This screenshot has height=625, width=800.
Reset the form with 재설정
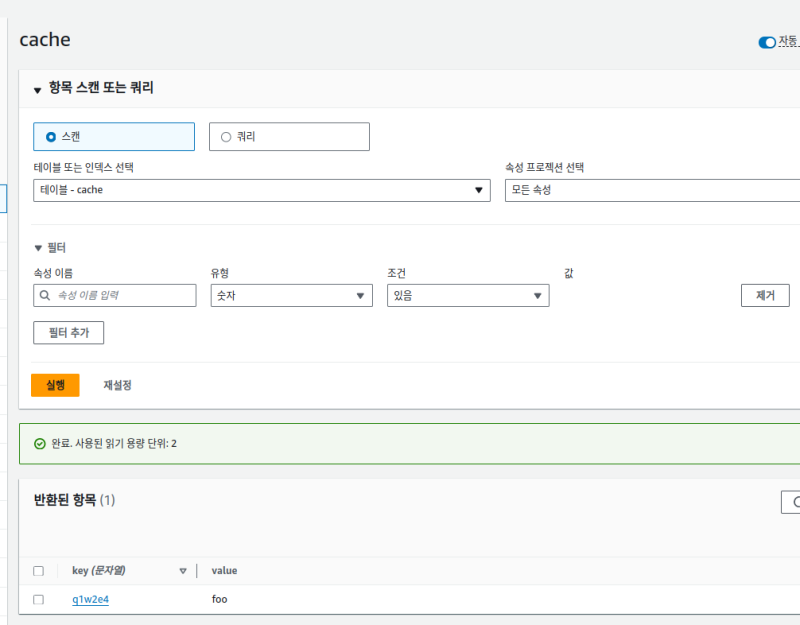(x=117, y=385)
